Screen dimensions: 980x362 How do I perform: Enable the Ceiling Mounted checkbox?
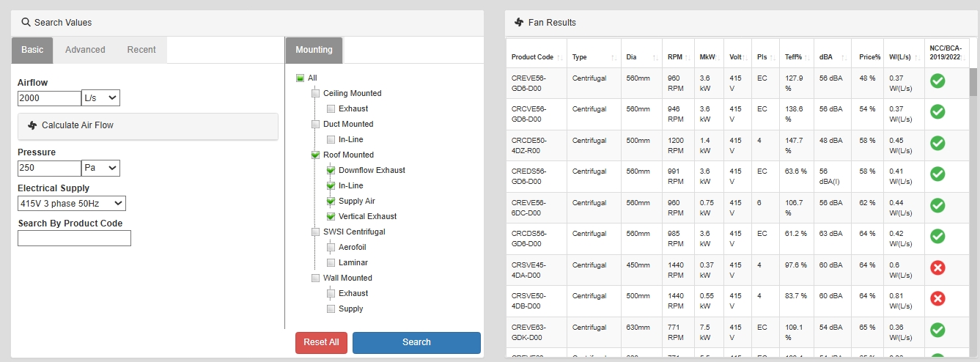coord(316,94)
